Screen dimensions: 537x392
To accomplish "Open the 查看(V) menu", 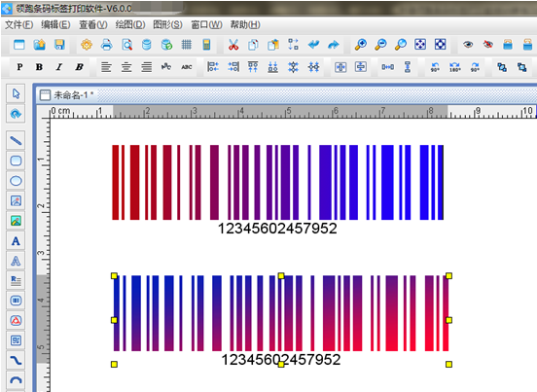I will point(93,24).
